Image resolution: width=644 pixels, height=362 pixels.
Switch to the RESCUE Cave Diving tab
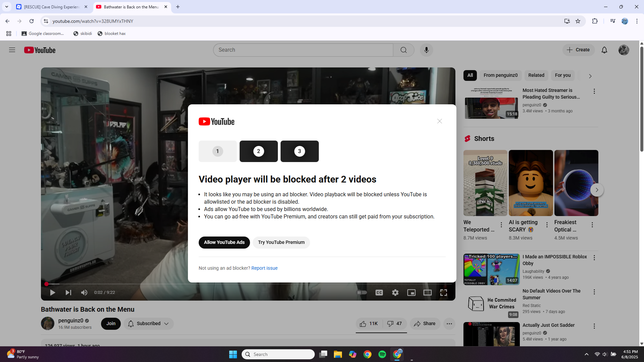pyautogui.click(x=52, y=7)
